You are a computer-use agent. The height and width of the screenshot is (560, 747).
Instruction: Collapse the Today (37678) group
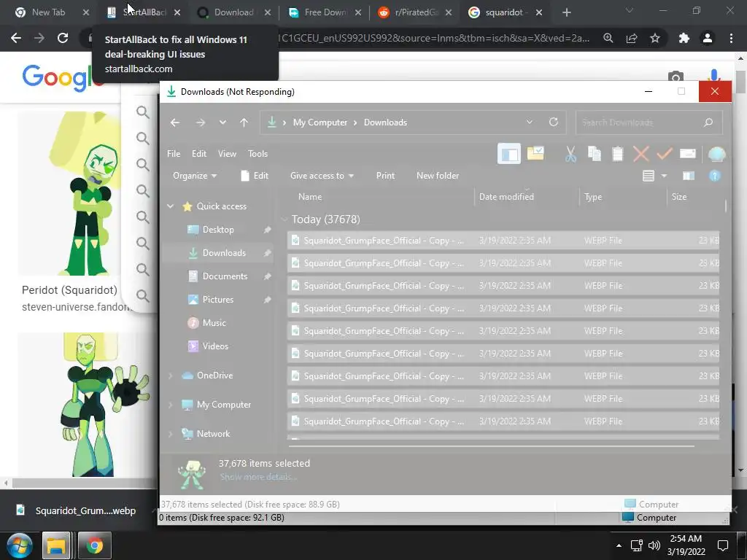tap(285, 219)
